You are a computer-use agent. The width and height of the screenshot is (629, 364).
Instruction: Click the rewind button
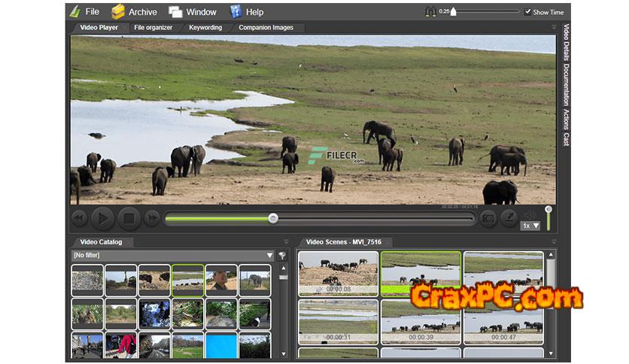point(79,218)
